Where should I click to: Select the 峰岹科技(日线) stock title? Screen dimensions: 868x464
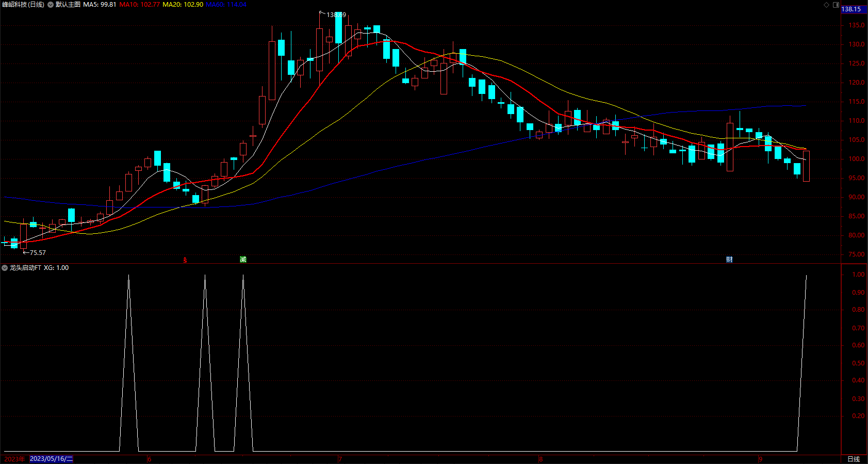[23, 5]
